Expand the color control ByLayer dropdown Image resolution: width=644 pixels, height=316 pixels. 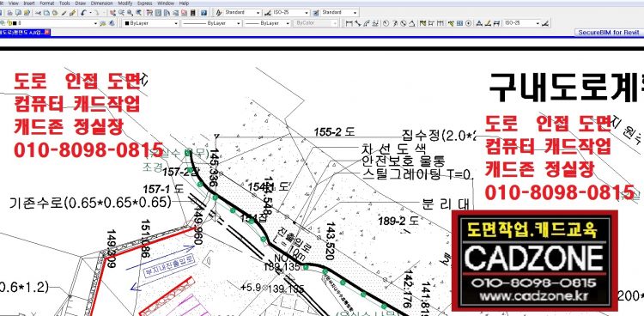pyautogui.click(x=176, y=23)
